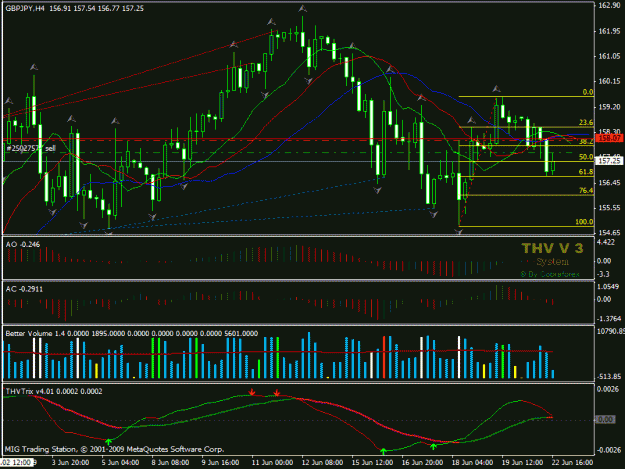Click the red down arrow nearest 11 Jun 00:00 on THVTrix
625x469 pixels.
[252, 392]
